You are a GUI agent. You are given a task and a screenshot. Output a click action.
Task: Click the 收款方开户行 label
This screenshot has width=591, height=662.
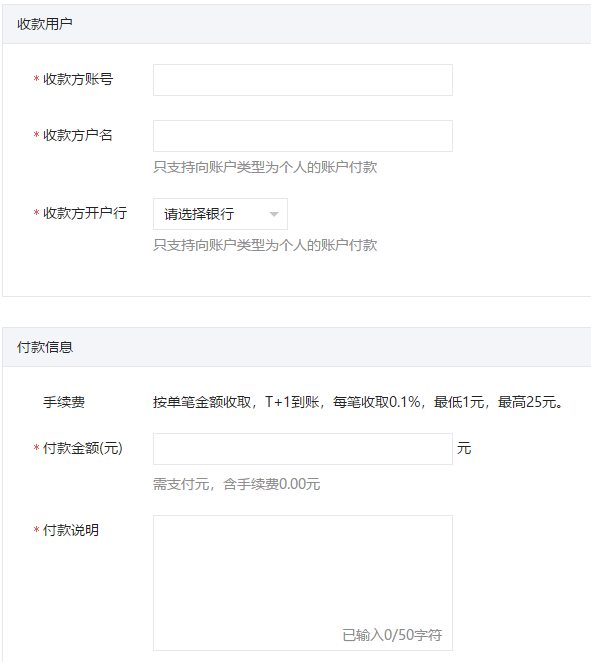(85, 213)
